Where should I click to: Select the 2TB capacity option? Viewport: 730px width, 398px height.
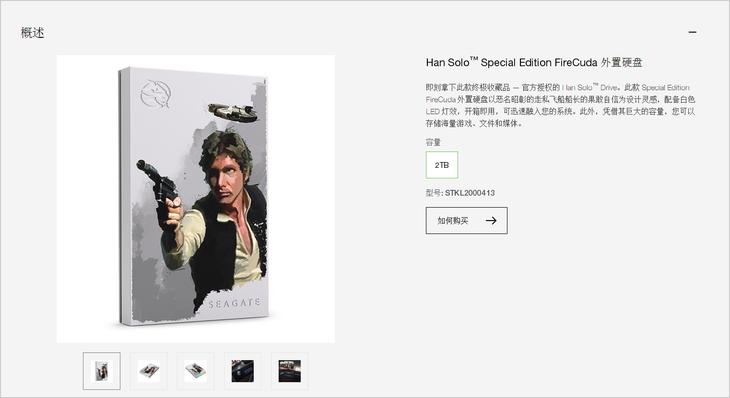442,165
